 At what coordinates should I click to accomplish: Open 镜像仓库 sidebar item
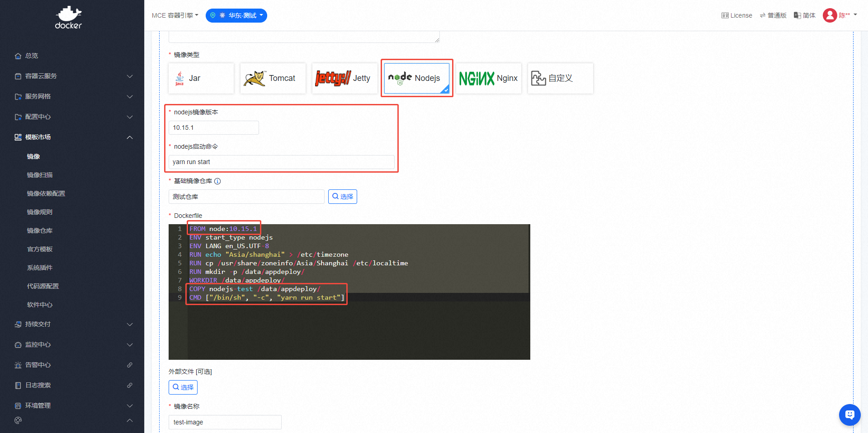(40, 231)
